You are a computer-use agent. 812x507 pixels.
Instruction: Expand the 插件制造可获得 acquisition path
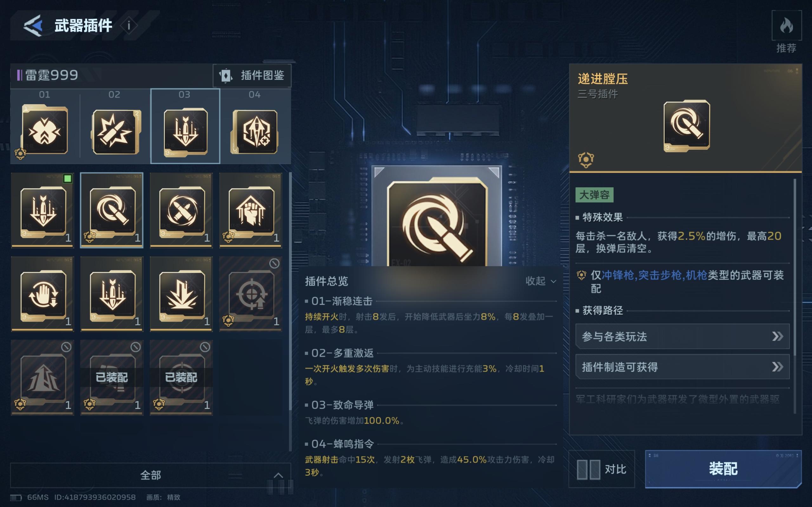coord(682,367)
